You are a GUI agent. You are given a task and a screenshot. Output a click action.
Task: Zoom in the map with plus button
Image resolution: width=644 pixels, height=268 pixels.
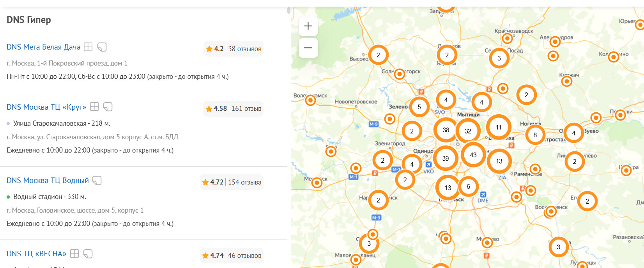[308, 26]
